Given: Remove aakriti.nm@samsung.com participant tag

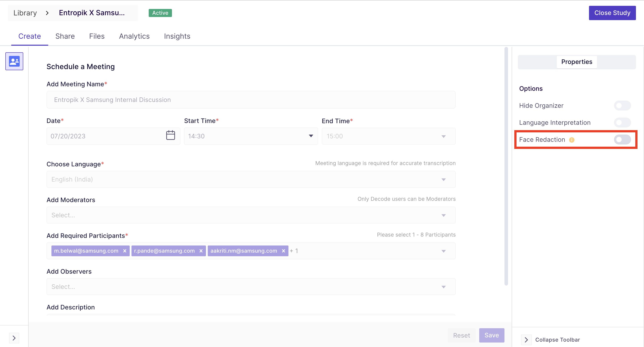Looking at the screenshot, I should point(284,251).
